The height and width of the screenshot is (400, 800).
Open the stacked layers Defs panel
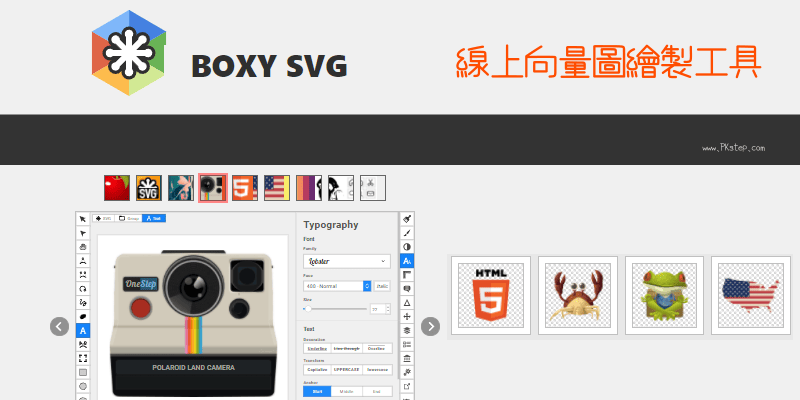[407, 330]
